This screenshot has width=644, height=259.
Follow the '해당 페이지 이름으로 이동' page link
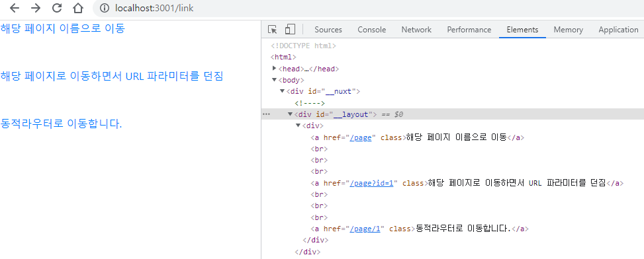[x=62, y=28]
